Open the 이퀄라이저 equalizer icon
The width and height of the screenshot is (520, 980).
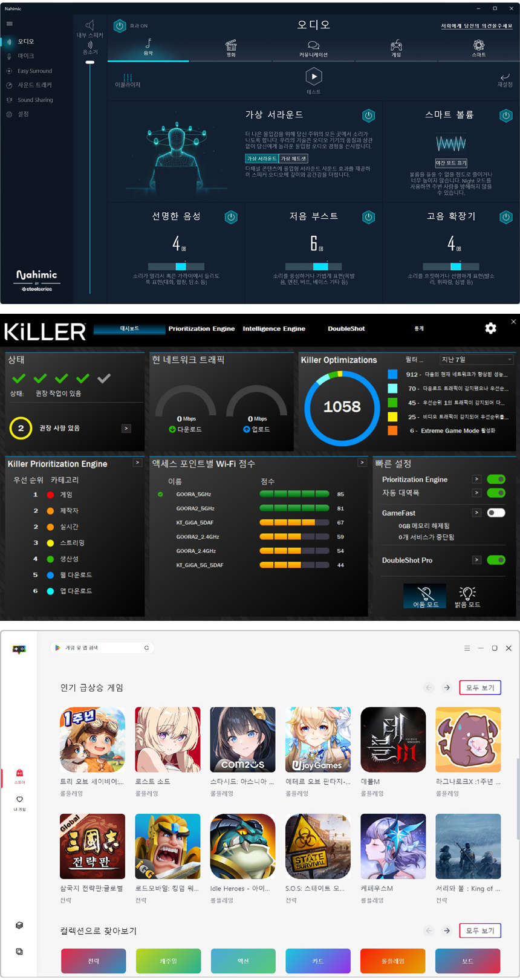click(x=128, y=77)
